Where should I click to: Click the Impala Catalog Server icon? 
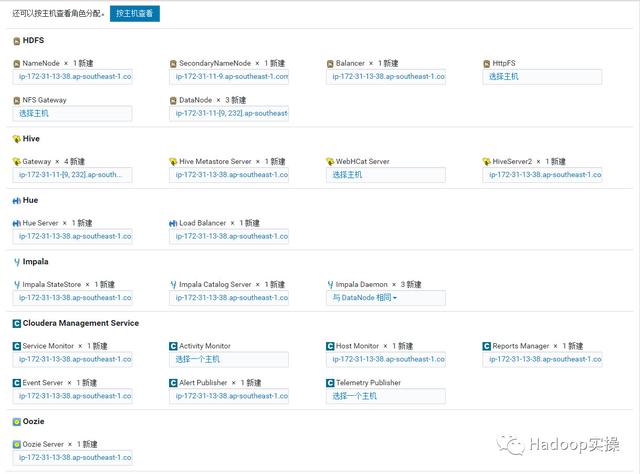click(x=173, y=285)
